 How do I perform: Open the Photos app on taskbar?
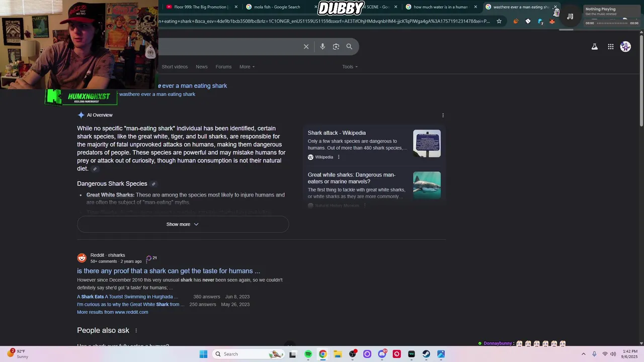point(441,354)
